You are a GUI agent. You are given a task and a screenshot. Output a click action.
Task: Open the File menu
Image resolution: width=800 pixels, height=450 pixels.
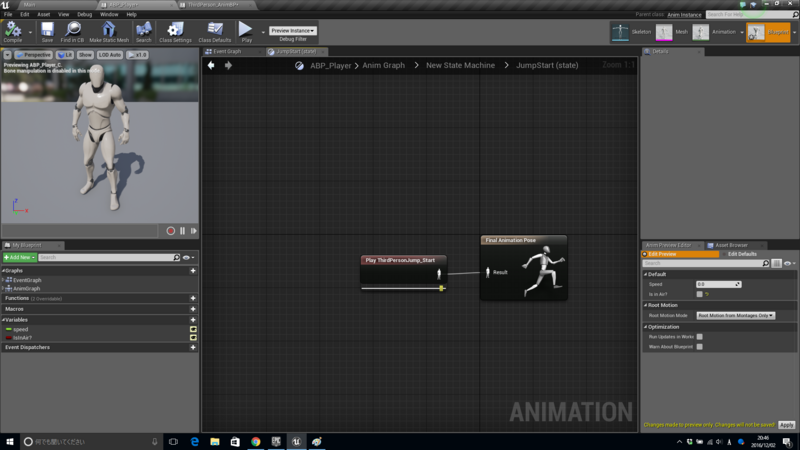8,14
